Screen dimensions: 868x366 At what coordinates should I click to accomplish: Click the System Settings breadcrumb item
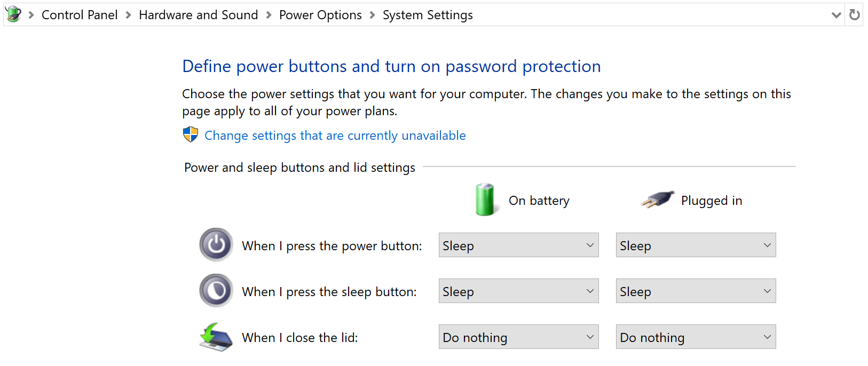pos(428,15)
